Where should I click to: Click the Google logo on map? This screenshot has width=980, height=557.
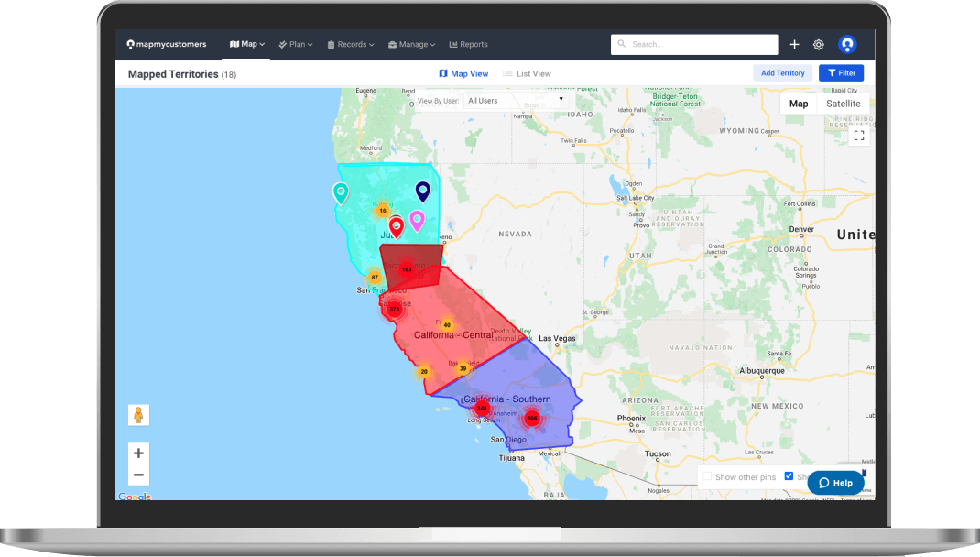coord(135,497)
